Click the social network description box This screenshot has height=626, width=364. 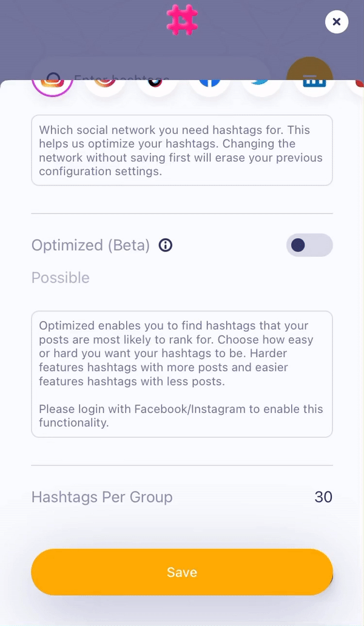(x=182, y=150)
